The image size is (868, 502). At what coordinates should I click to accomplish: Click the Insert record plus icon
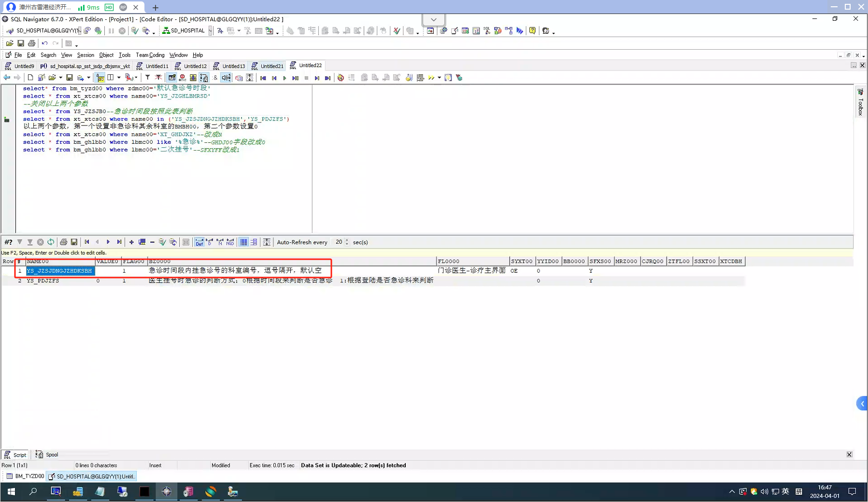pos(131,242)
